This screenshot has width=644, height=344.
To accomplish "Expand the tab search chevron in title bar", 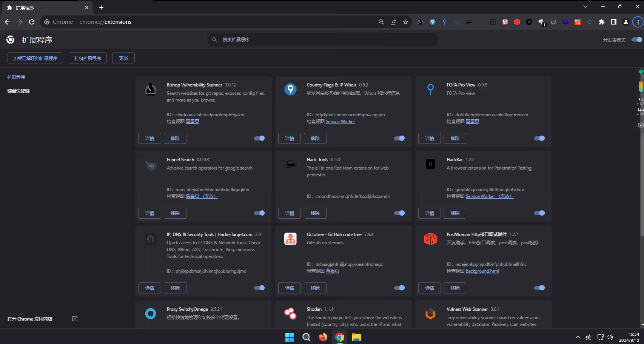I will click(585, 6).
